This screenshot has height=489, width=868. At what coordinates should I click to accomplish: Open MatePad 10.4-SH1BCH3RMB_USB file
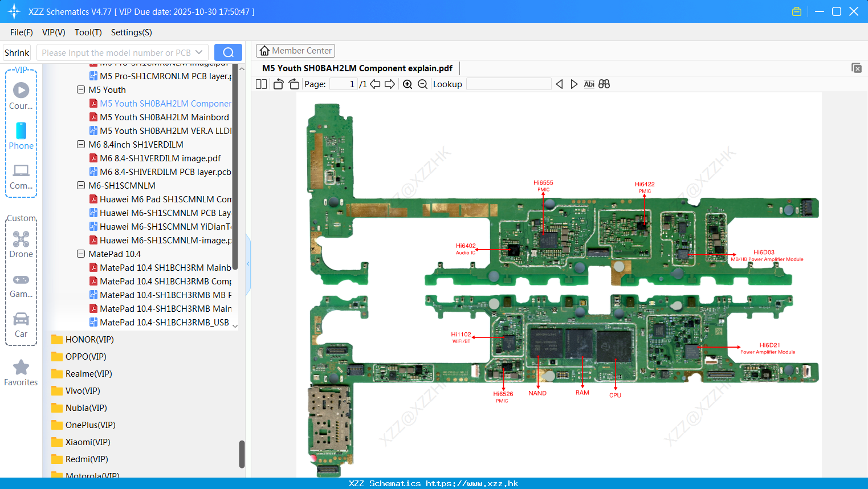tap(160, 322)
